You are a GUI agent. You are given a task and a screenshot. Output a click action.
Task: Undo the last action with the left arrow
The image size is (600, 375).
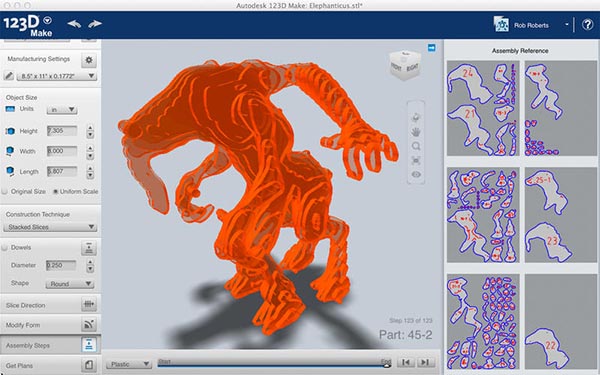[x=74, y=24]
